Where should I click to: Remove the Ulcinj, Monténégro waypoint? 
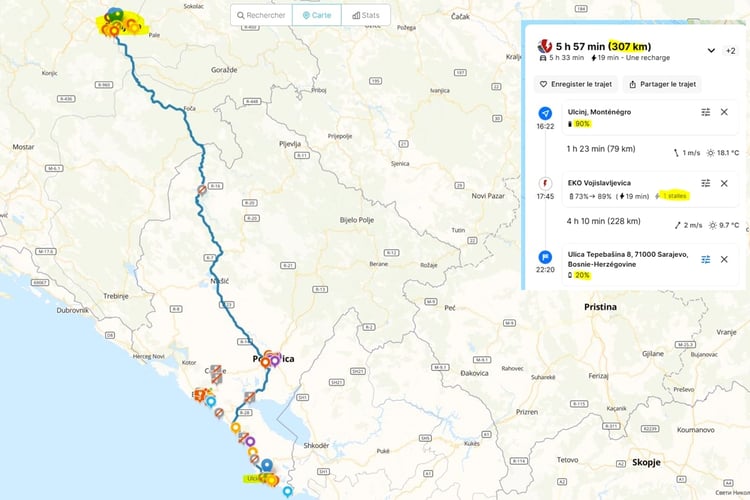(725, 112)
